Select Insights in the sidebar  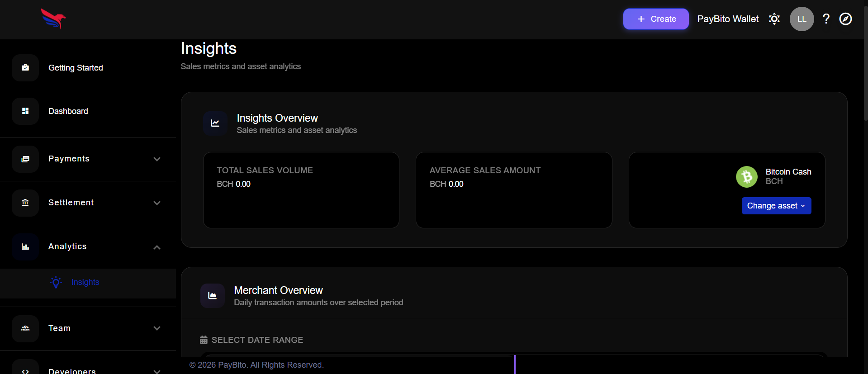click(85, 282)
